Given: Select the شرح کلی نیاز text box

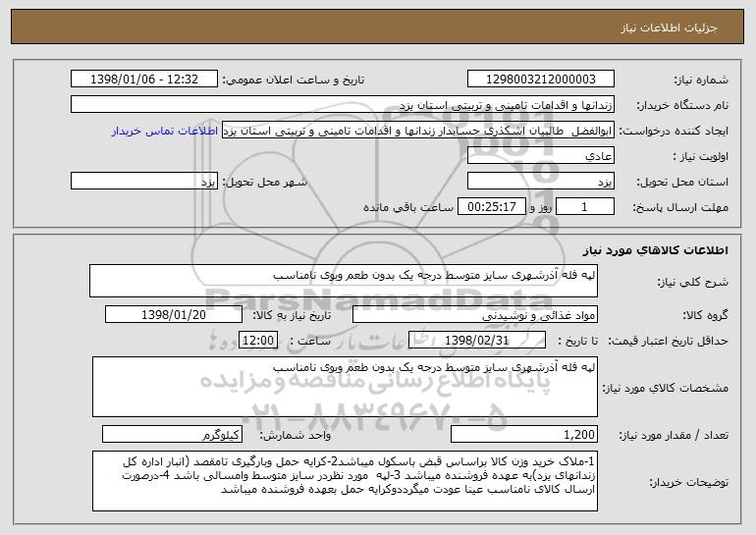Looking at the screenshot, I should coord(344,281).
